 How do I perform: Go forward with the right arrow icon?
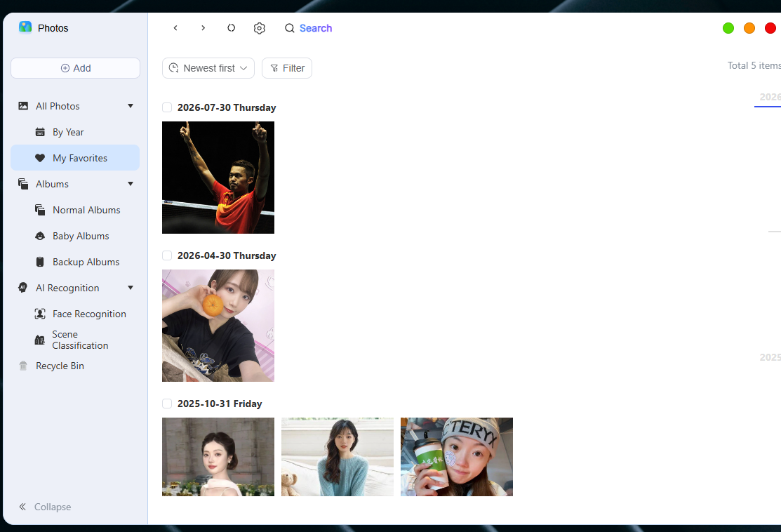(x=203, y=28)
